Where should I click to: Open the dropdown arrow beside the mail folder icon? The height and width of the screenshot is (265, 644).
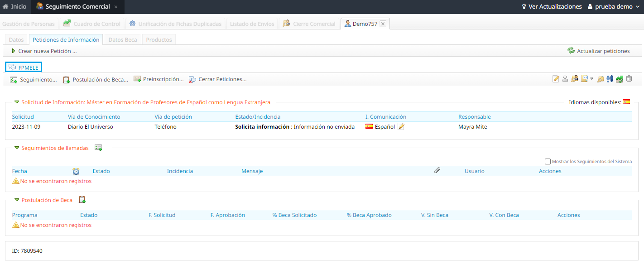591,79
